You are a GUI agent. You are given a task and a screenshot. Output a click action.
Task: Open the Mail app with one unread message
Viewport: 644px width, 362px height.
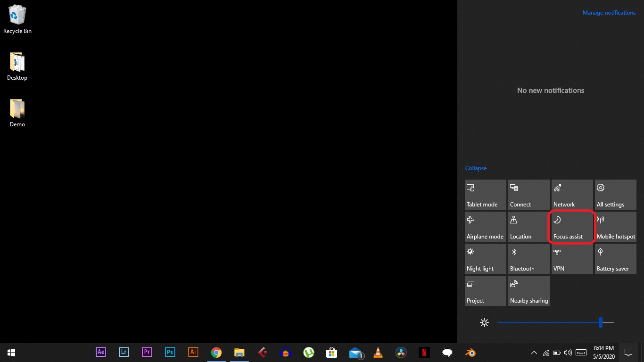click(x=355, y=352)
